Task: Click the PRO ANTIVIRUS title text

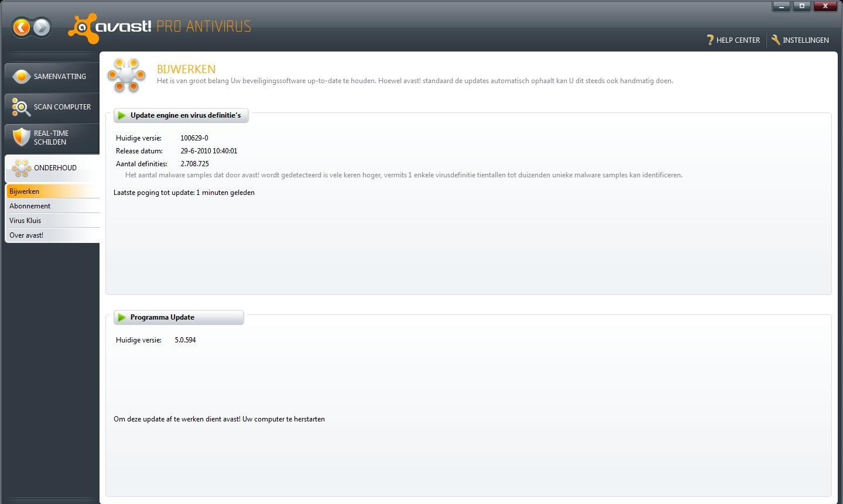Action: (204, 26)
